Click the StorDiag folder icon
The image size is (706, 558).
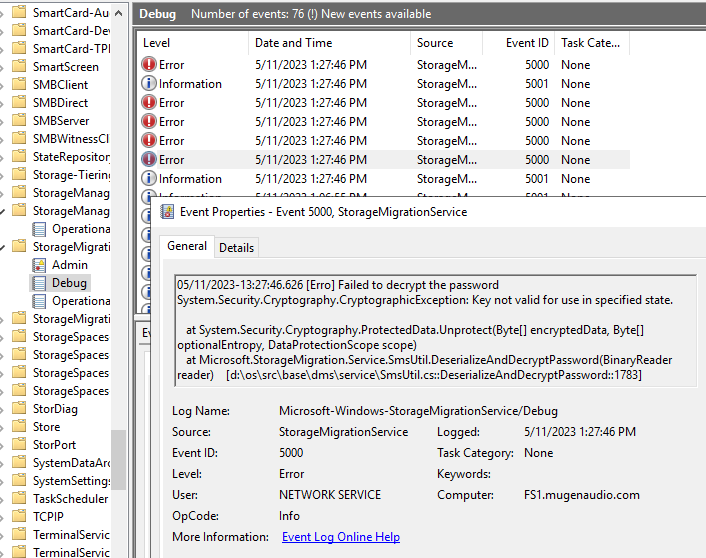pos(19,408)
